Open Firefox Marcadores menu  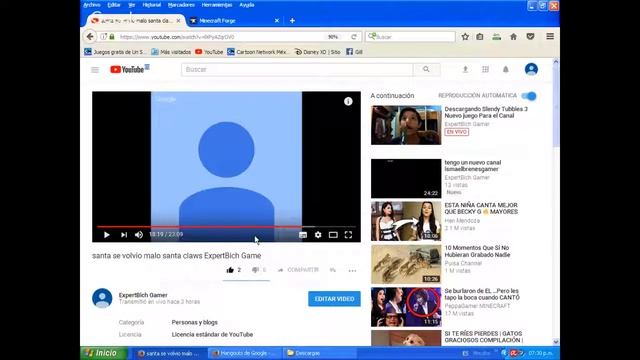181,5
